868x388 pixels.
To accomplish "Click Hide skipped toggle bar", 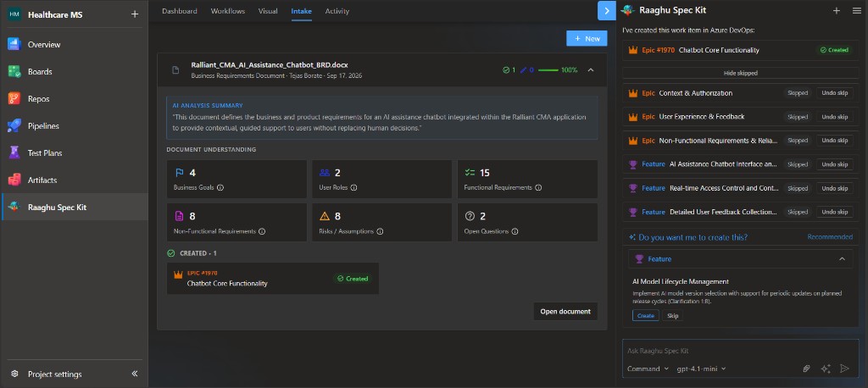I will point(741,73).
